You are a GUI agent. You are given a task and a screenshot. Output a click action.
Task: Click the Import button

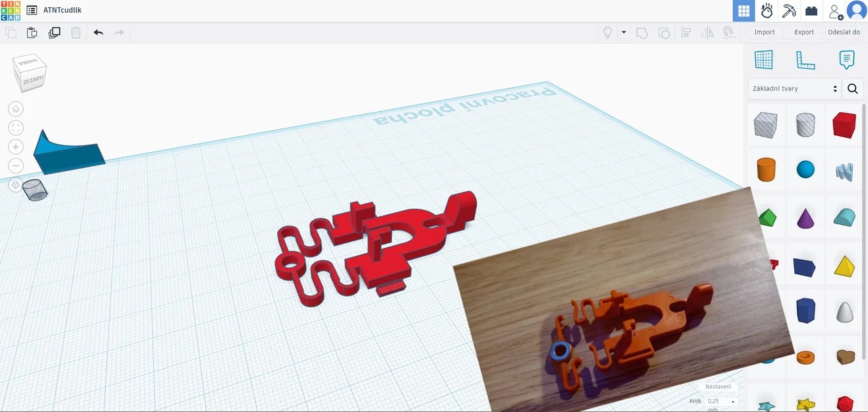pos(764,32)
